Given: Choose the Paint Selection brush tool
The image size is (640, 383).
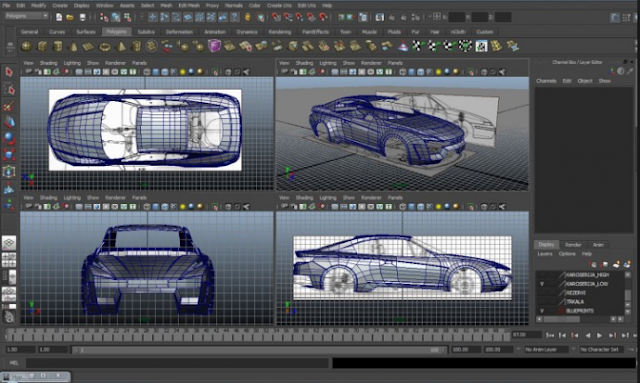Looking at the screenshot, I should pyautogui.click(x=9, y=106).
